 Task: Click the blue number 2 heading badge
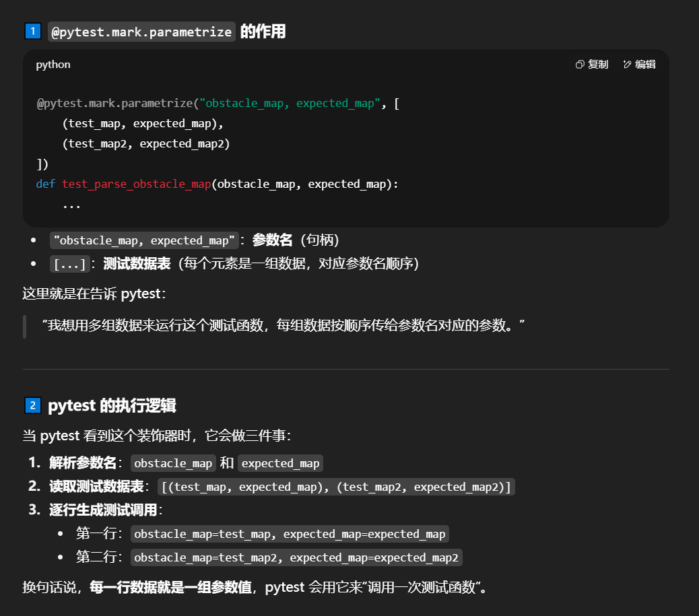coord(32,405)
